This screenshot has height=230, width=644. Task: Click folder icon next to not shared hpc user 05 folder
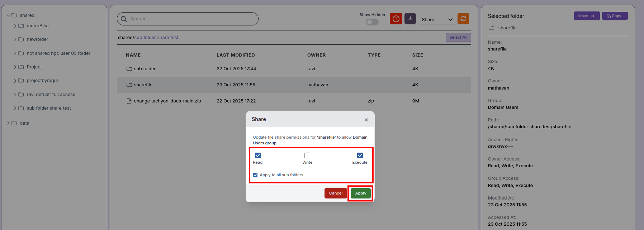click(21, 53)
